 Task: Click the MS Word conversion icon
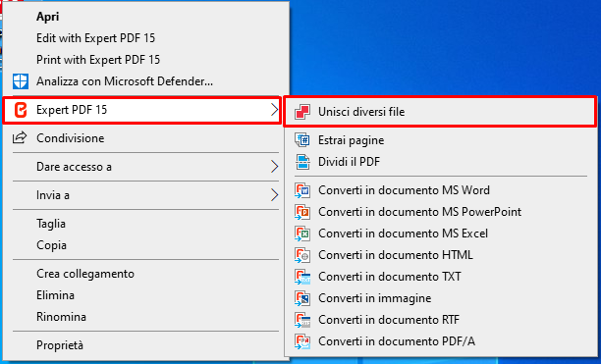(x=302, y=190)
